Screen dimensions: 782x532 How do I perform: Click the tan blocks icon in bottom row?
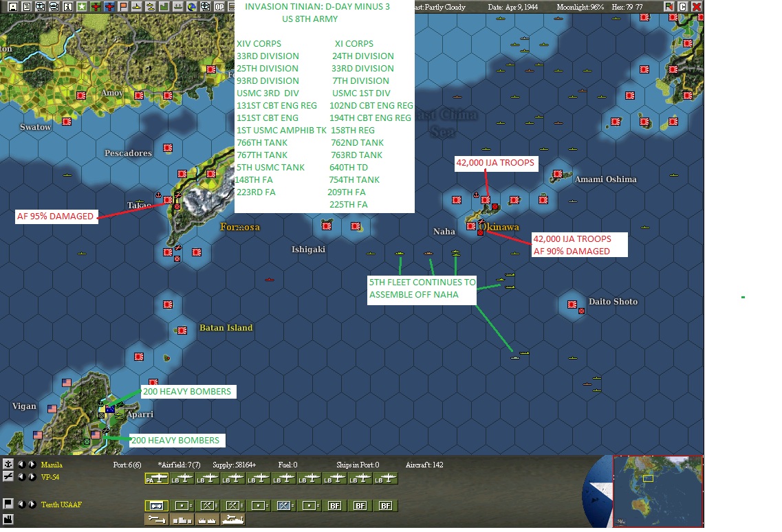click(x=182, y=520)
